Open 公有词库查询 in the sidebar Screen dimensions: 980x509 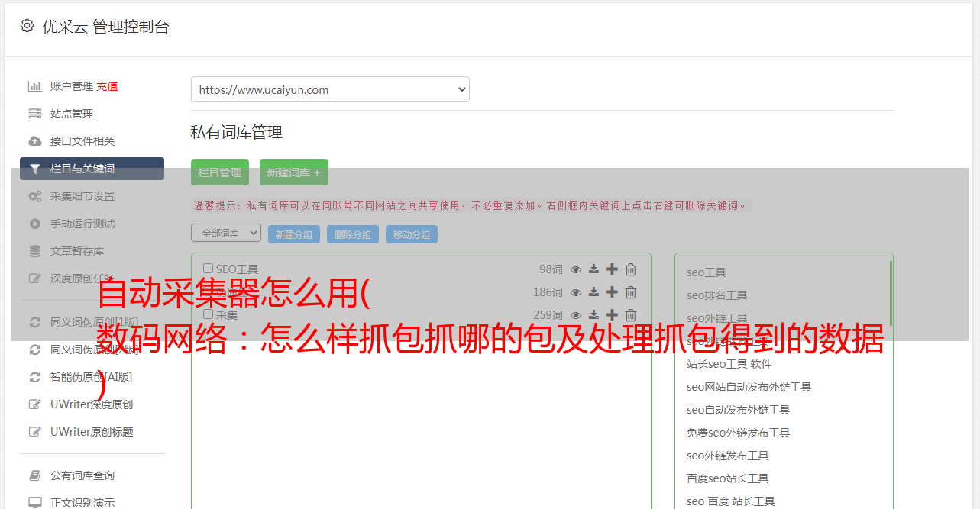coord(82,475)
